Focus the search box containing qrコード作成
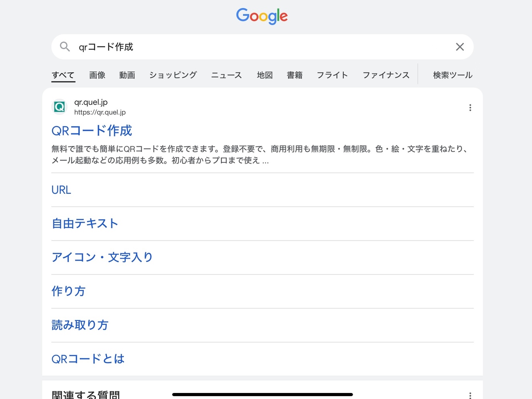 pos(262,47)
